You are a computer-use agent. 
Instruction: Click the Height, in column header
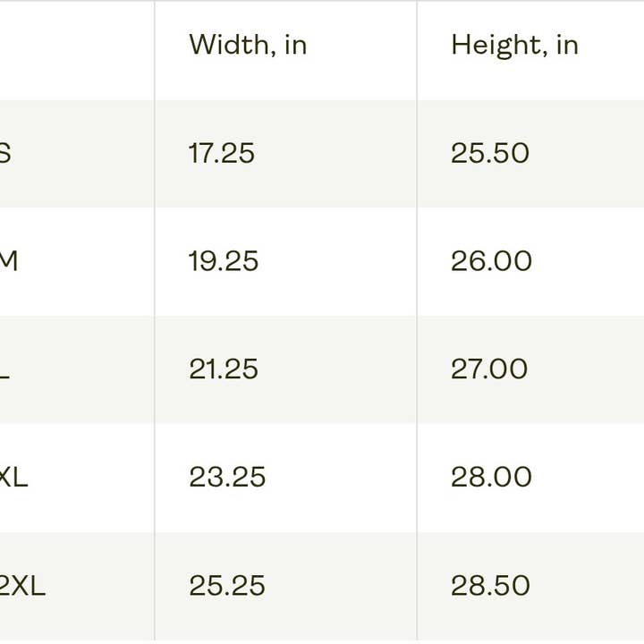point(514,45)
